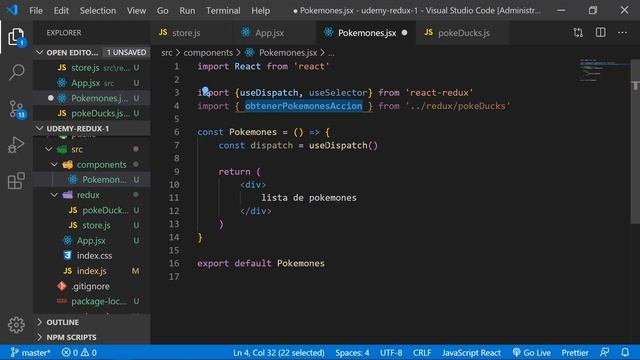Collapse the src folder

pyautogui.click(x=49, y=149)
